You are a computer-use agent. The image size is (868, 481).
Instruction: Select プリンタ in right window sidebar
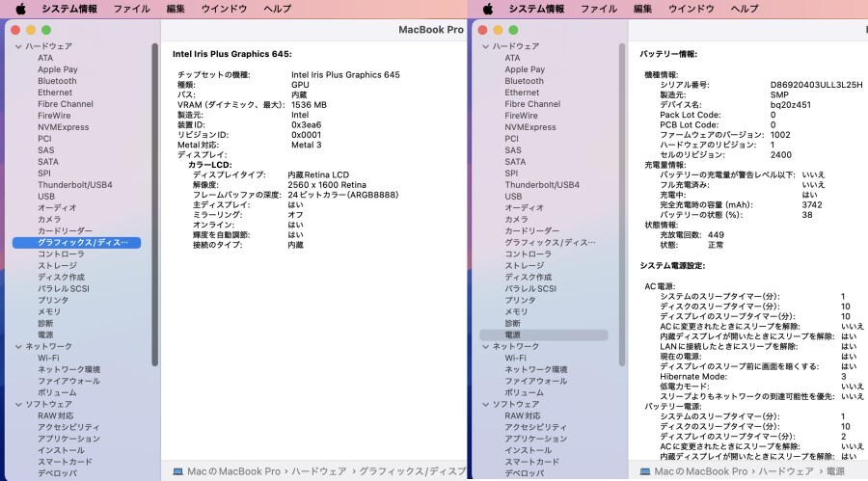pyautogui.click(x=521, y=301)
